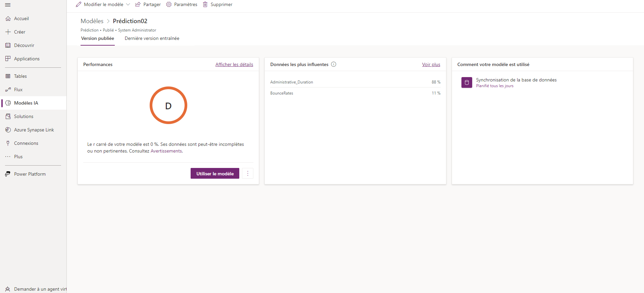Click the Flux flow icon
The image size is (644, 293).
coord(8,90)
